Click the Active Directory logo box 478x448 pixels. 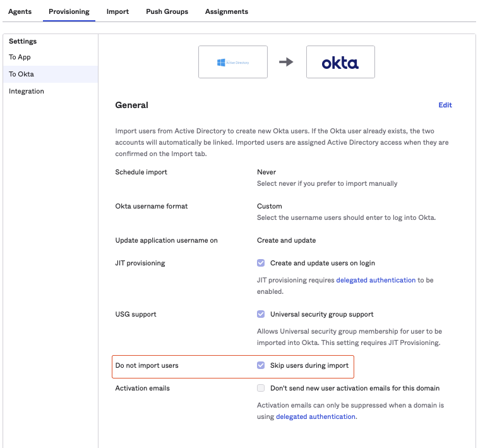232,62
